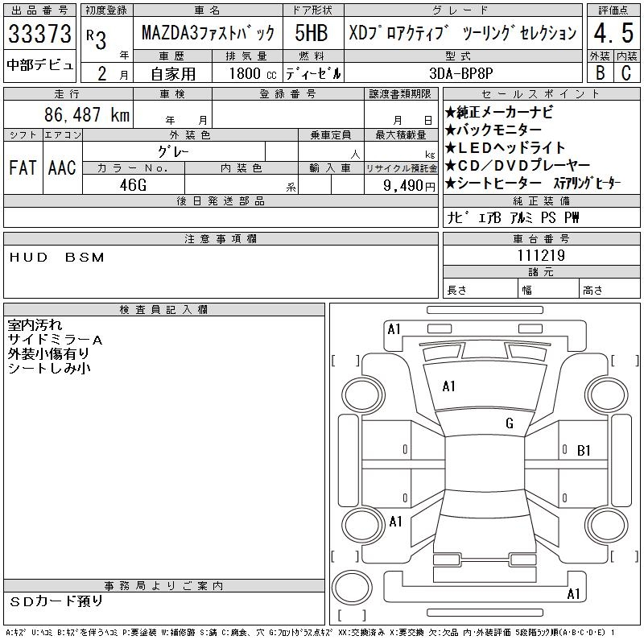The width and height of the screenshot is (644, 644).
Task: Select the B1 damage mark on door
Action: (x=584, y=450)
